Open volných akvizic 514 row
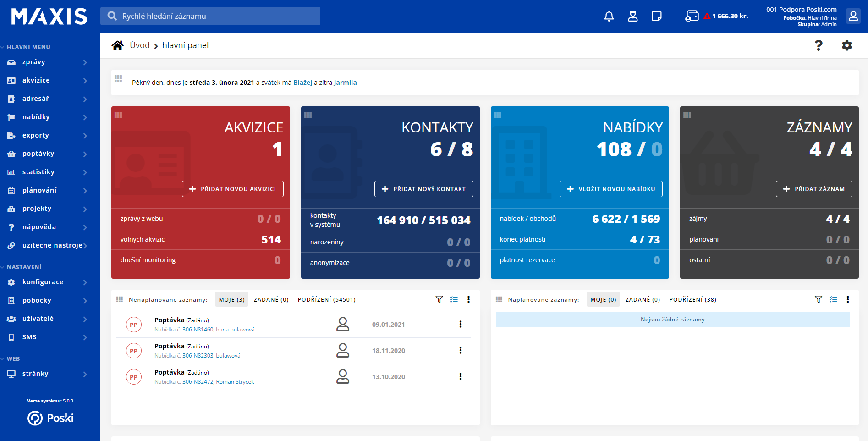The width and height of the screenshot is (868, 441). (x=201, y=239)
